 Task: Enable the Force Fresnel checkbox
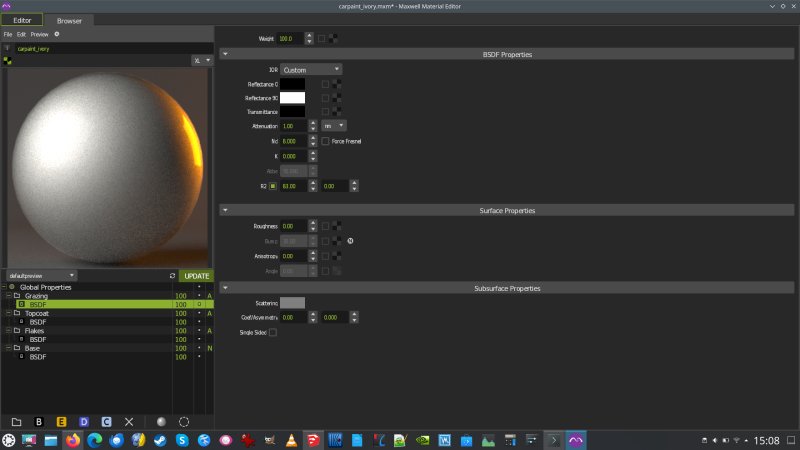325,142
